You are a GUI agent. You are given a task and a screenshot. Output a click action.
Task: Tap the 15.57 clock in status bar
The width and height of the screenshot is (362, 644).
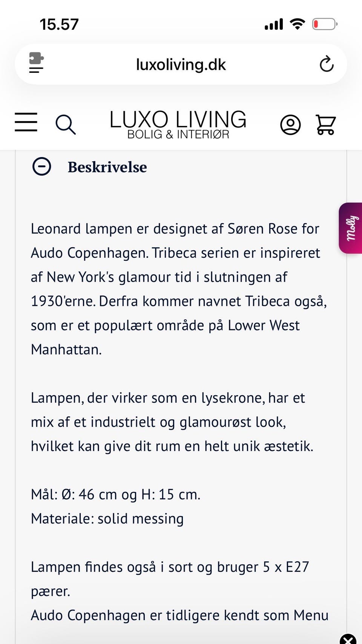[59, 25]
